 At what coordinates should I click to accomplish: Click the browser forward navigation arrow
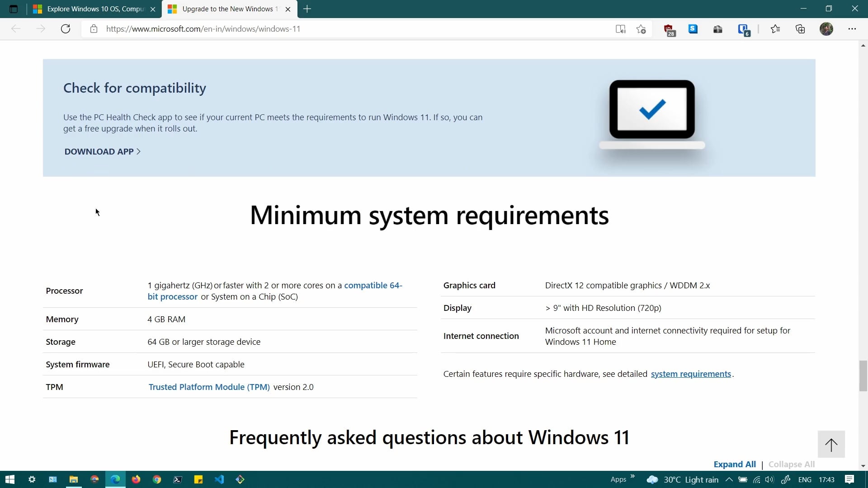(40, 28)
